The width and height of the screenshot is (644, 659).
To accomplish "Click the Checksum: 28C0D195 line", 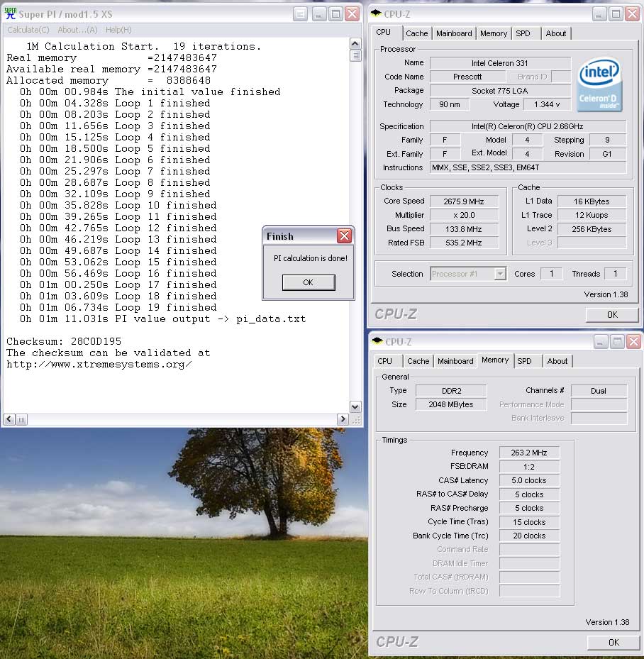I will [x=64, y=341].
